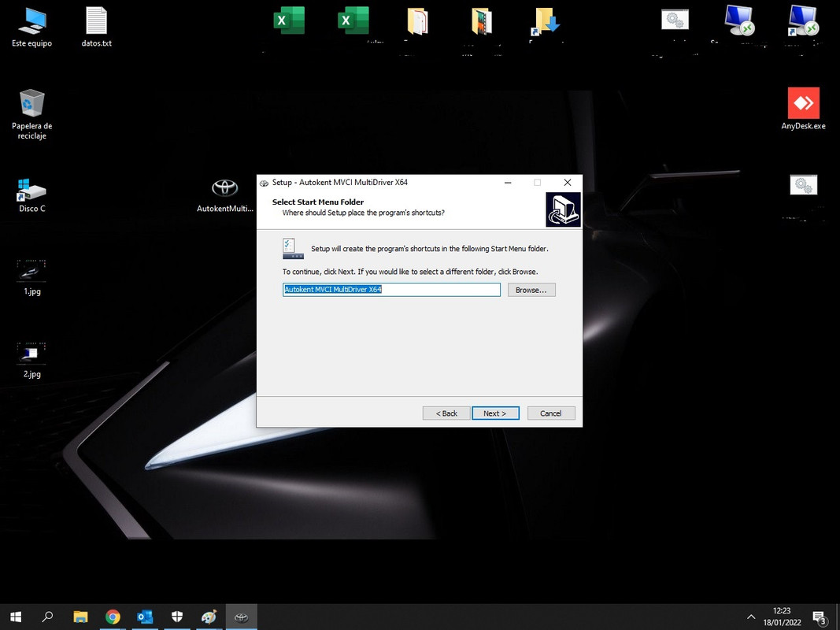Show hidden system tray icons
Screen dimensions: 840x630
[751, 617]
